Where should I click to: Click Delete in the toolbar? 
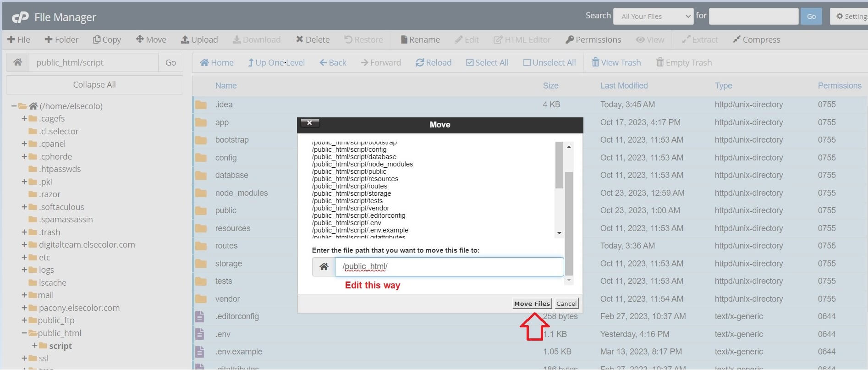click(313, 40)
